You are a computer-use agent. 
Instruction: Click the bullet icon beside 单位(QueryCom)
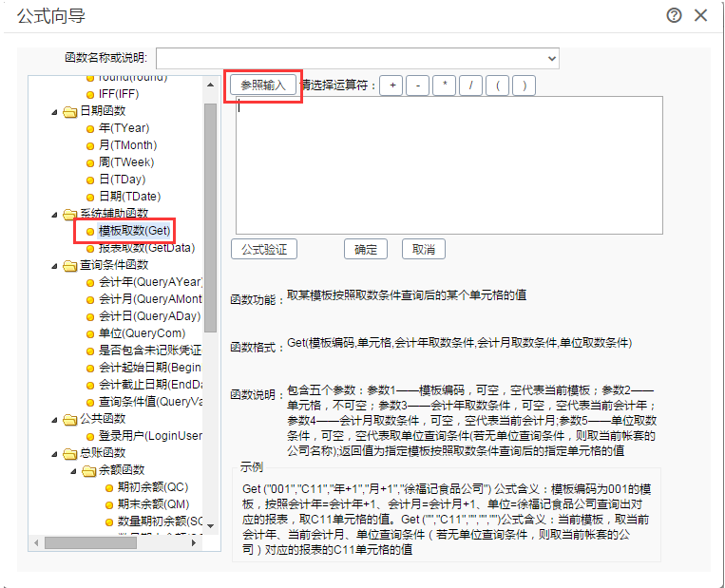point(90,334)
